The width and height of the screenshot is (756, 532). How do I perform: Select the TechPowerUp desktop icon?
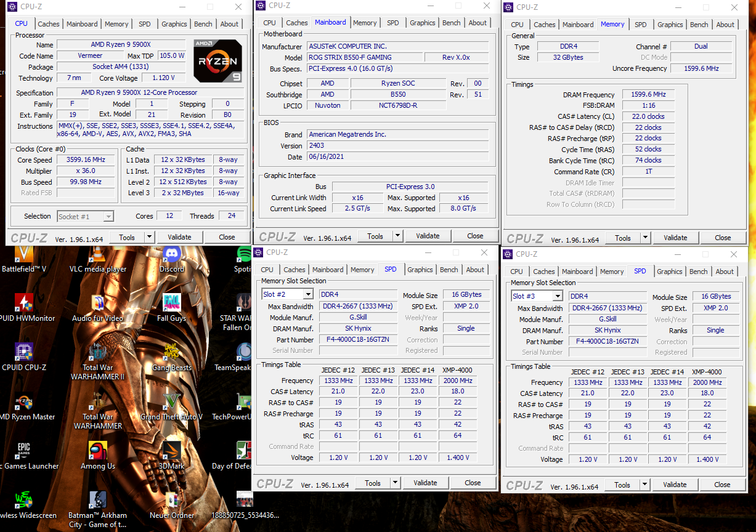[x=244, y=401]
